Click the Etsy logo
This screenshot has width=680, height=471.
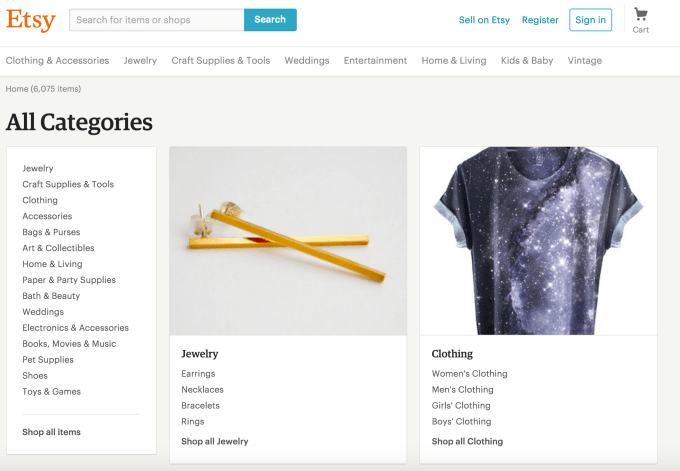(x=31, y=19)
